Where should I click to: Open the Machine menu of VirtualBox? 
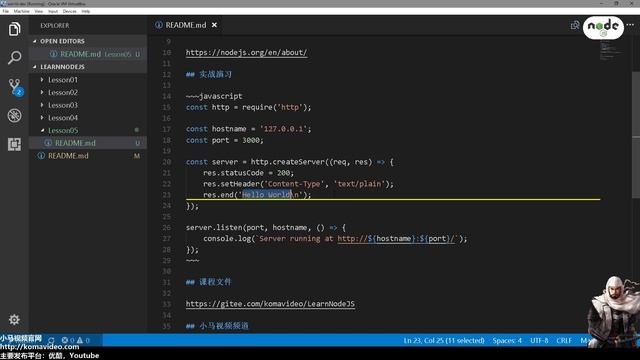22,11
